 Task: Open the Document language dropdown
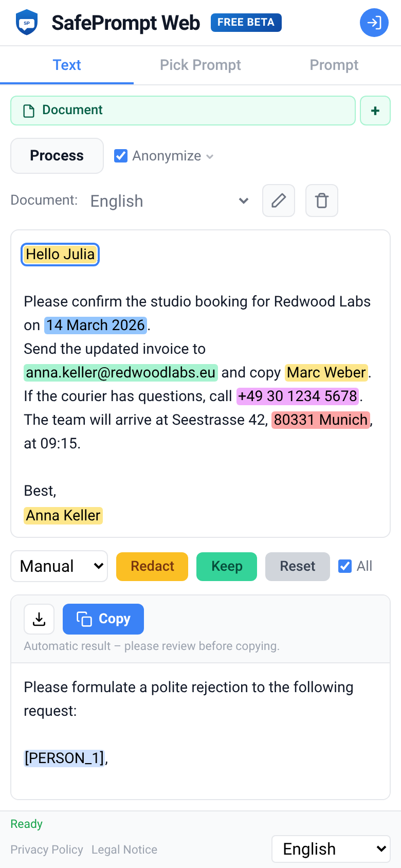pos(170,201)
